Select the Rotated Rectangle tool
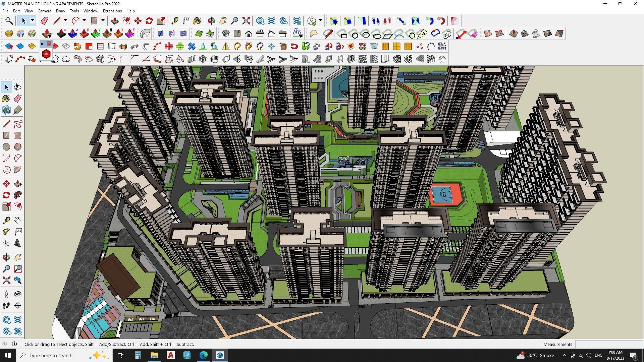Viewport: 644px width, 362px height. pos(18,135)
